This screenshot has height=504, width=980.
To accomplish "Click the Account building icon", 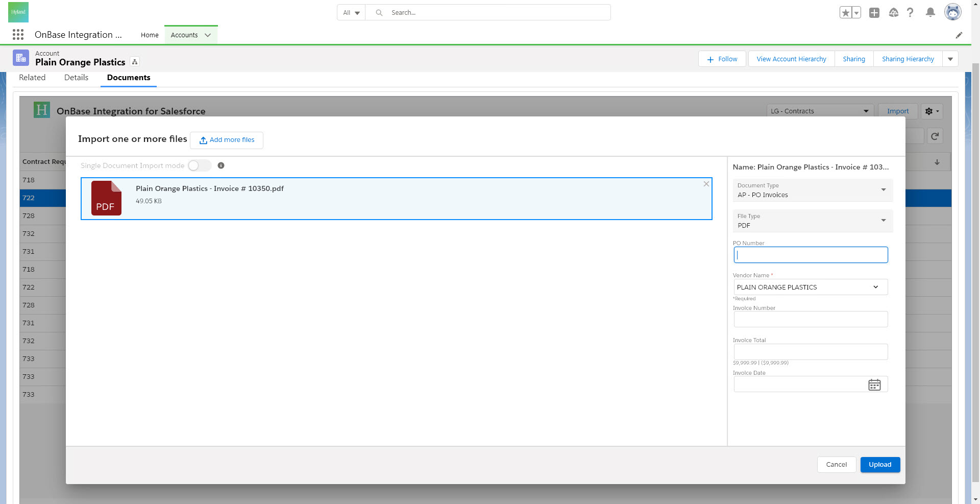I will 21,58.
